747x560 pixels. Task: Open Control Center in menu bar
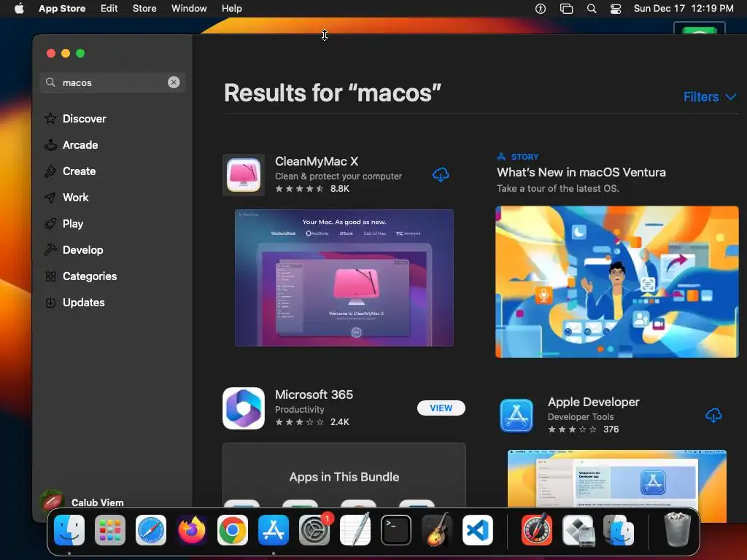click(x=616, y=9)
